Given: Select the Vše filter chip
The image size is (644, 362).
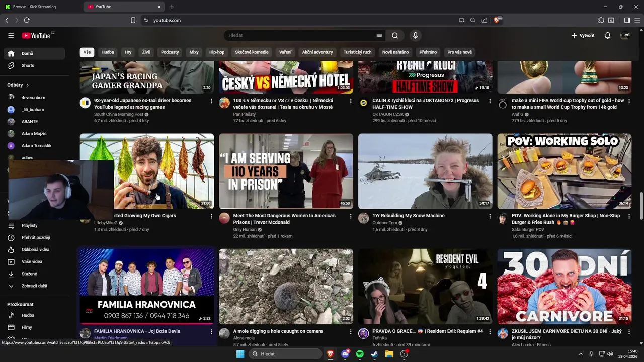Looking at the screenshot, I should [x=87, y=52].
